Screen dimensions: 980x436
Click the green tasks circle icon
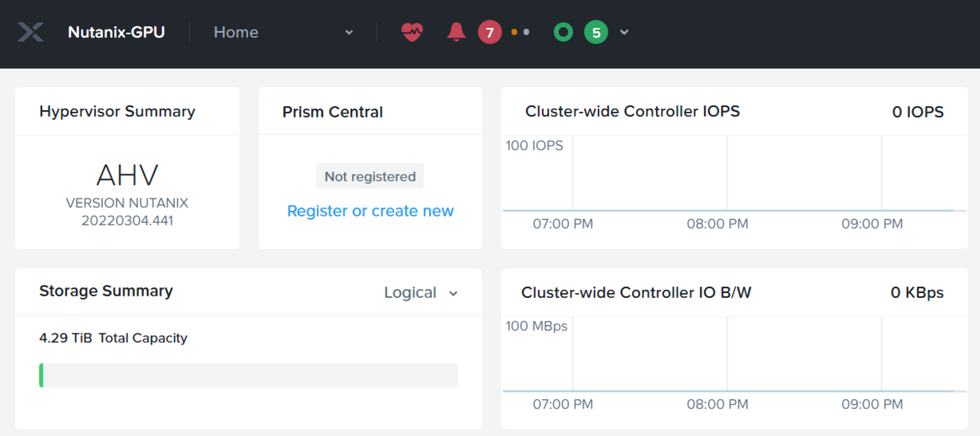click(x=563, y=32)
